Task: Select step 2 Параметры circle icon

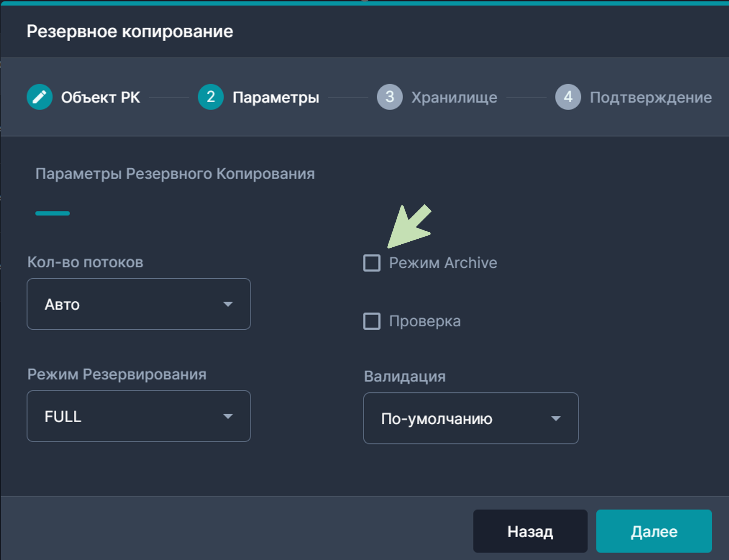Action: coord(210,97)
